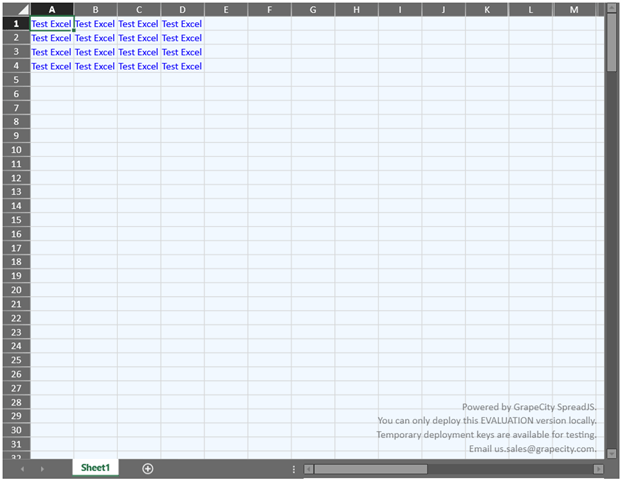Select column J header
624x482 pixels.
click(444, 10)
